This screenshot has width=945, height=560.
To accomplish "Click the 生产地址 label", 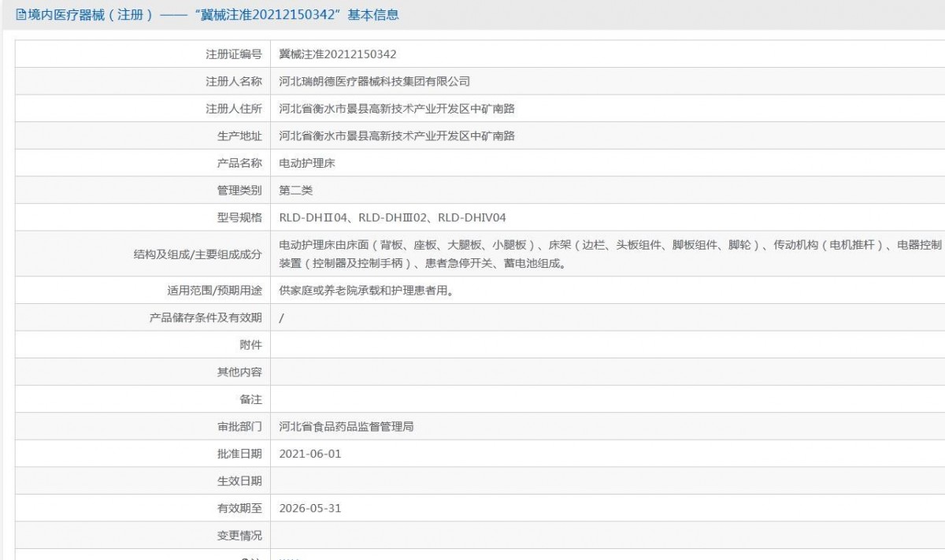I will [239, 135].
